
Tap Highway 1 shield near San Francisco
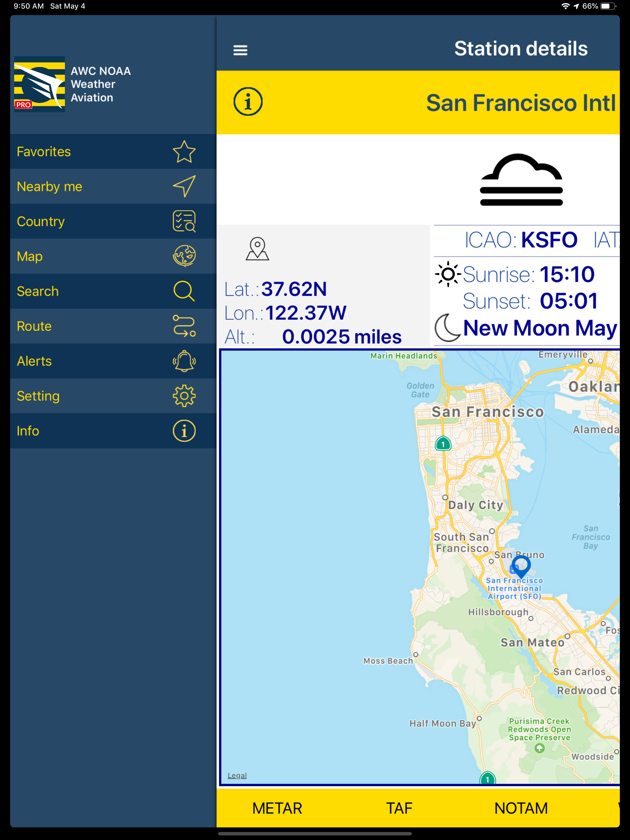(x=443, y=444)
